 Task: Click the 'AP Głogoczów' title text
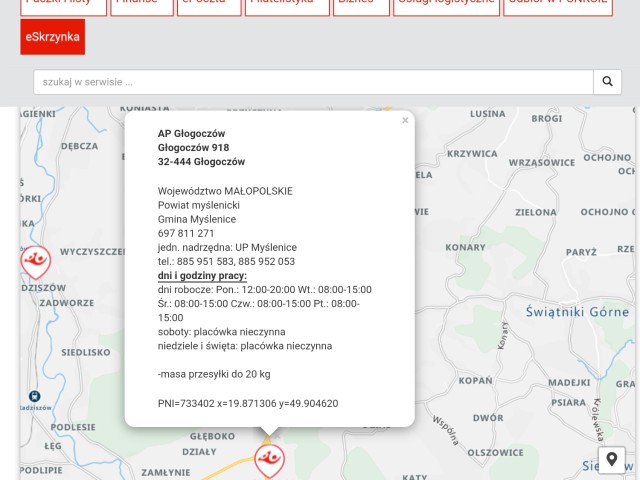point(191,133)
